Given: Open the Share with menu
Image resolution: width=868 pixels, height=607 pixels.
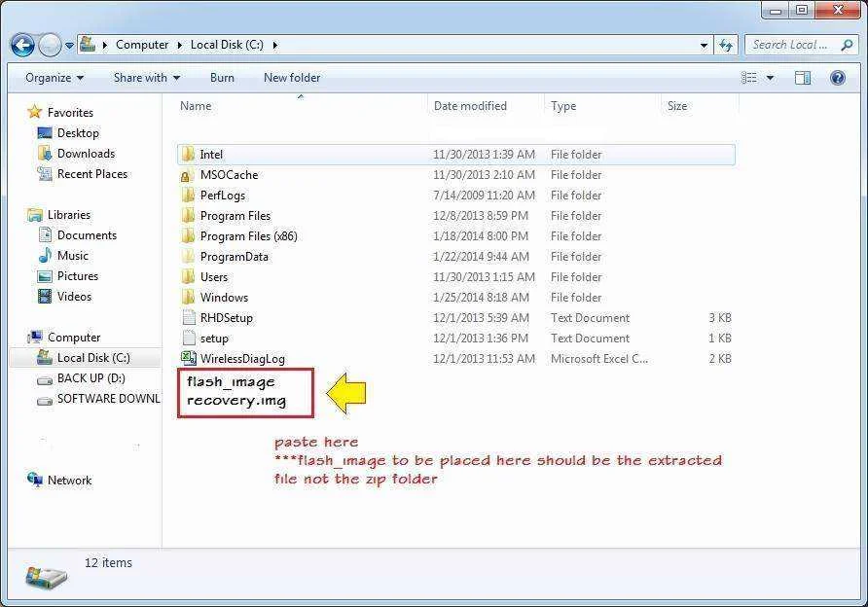Looking at the screenshot, I should 147,78.
